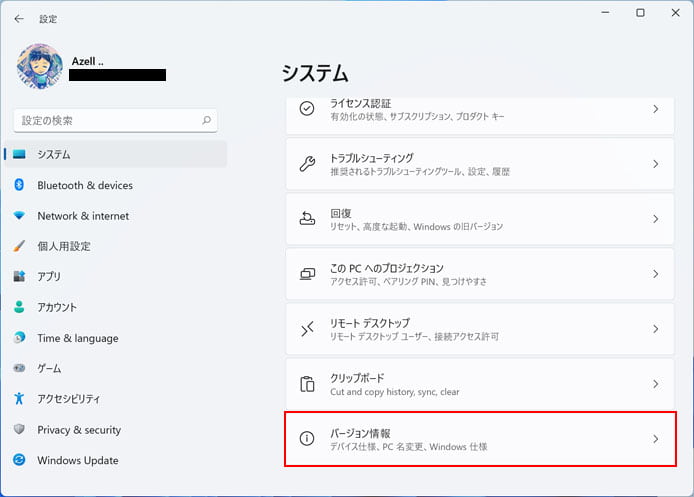Expand ライセンス認証 chevron arrow
This screenshot has width=694, height=497.
click(x=655, y=109)
